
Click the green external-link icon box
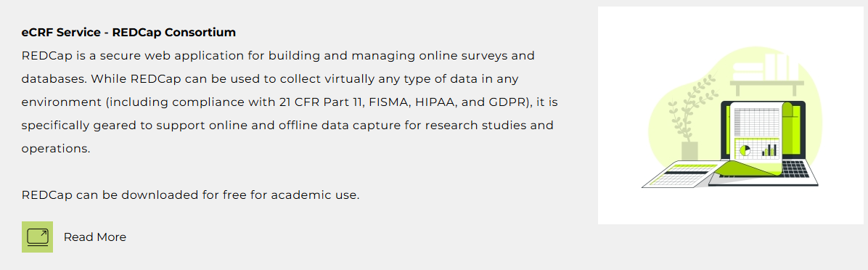pos(37,237)
